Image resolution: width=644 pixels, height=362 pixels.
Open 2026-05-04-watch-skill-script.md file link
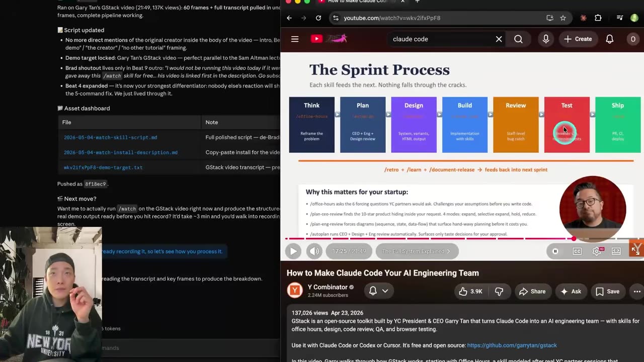click(110, 137)
